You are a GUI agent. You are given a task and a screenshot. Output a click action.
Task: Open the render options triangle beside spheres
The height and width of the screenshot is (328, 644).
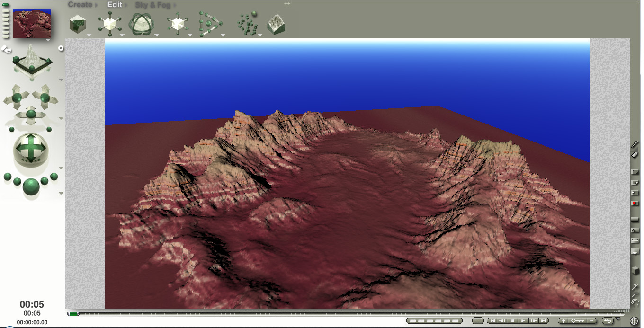(61, 193)
